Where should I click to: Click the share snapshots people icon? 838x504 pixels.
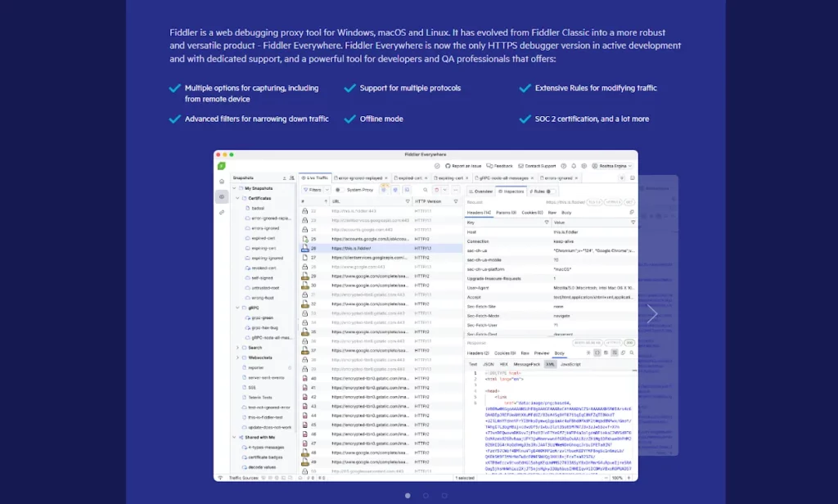point(292,178)
